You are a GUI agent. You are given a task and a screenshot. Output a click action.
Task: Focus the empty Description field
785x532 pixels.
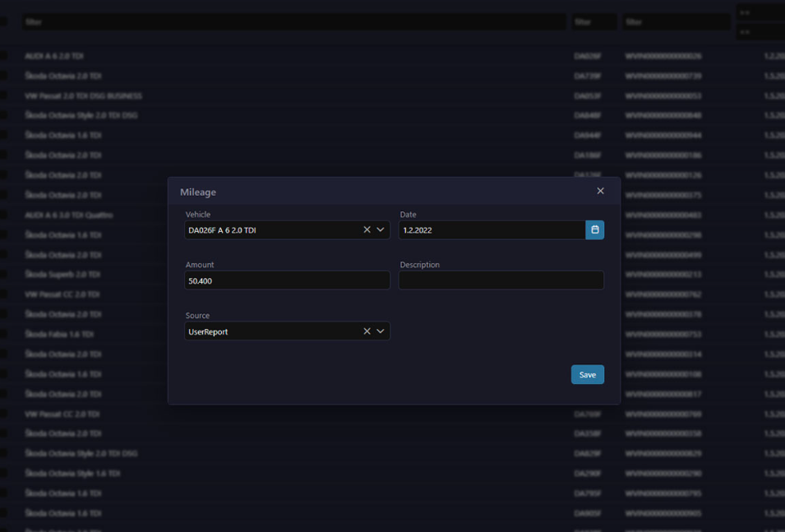(501, 280)
